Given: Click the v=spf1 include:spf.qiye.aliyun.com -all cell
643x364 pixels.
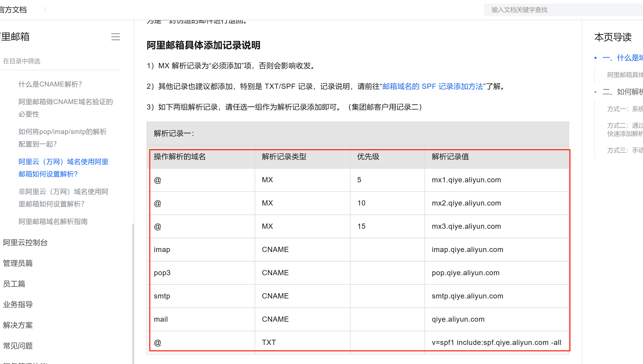Looking at the screenshot, I should coord(496,343).
